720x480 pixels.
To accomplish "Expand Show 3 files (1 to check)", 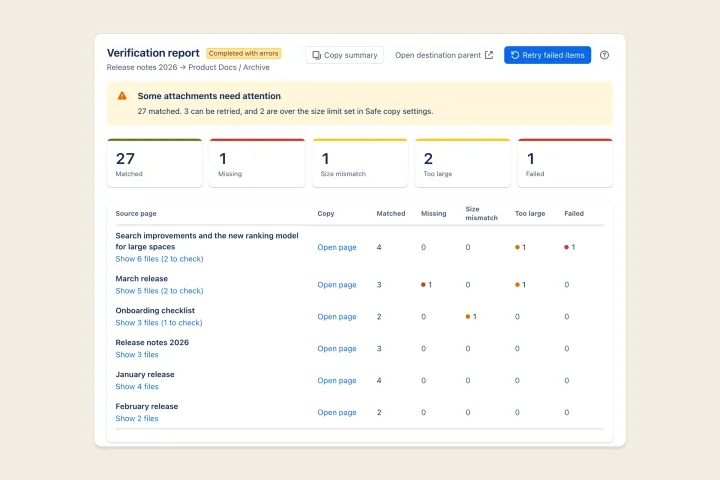I will (x=159, y=323).
